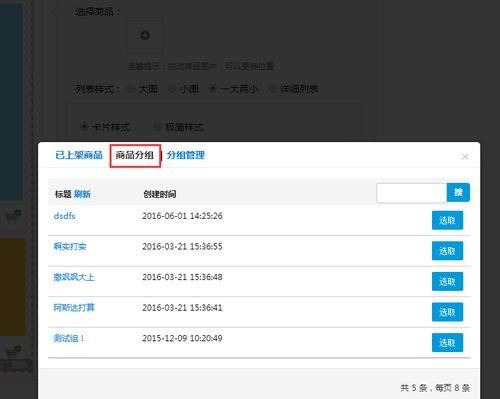Screen dimensions: 500x399
Task: Focus the group search input field
Action: coord(412,193)
